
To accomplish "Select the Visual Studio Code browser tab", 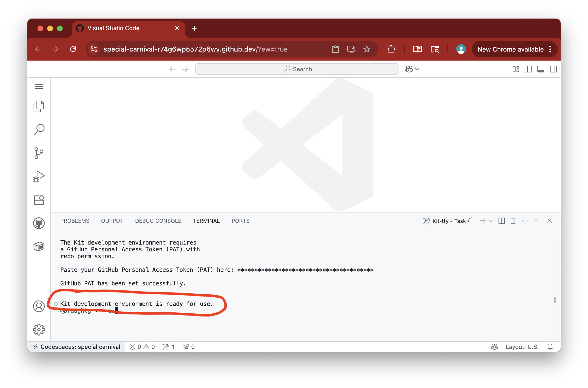I will point(128,28).
